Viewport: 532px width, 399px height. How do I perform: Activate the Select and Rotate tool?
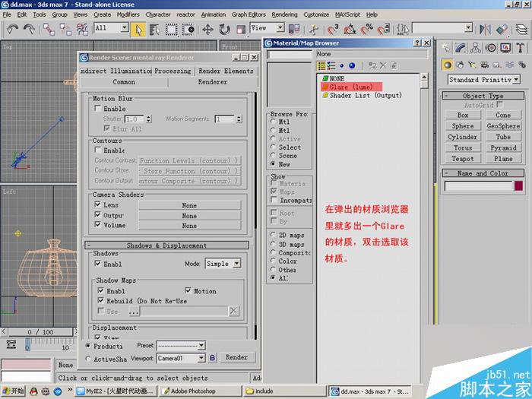tap(224, 30)
